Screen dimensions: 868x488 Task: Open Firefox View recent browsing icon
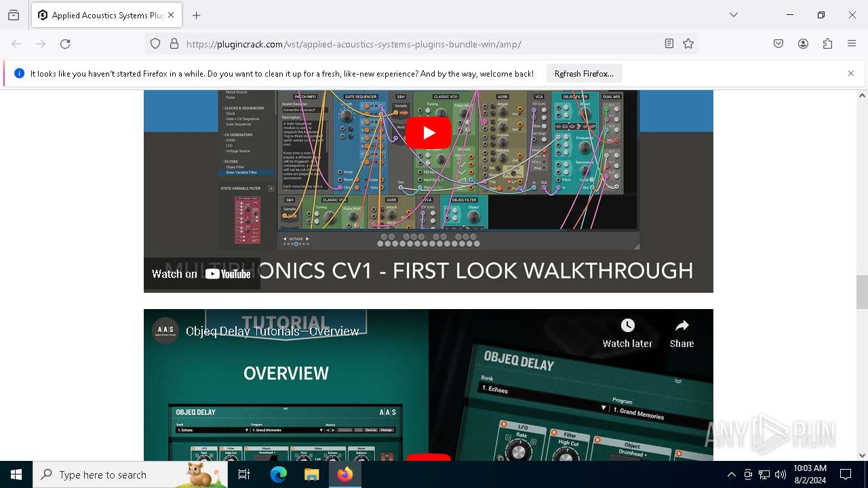[x=14, y=15]
